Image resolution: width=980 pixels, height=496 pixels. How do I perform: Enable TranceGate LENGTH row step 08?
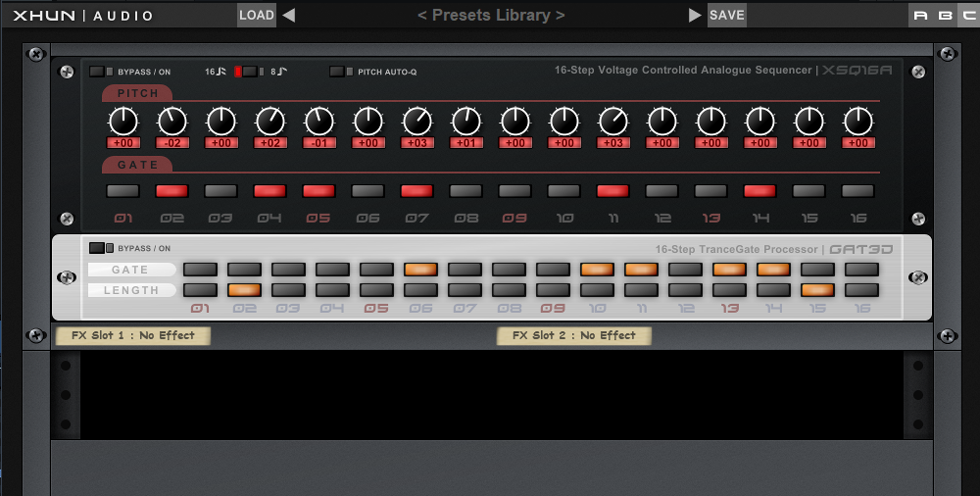(509, 290)
